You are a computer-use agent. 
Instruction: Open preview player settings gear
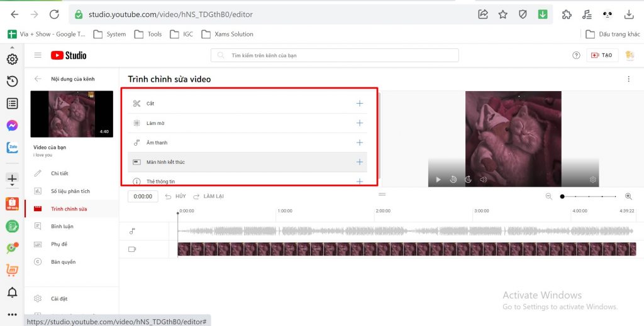coord(592,180)
